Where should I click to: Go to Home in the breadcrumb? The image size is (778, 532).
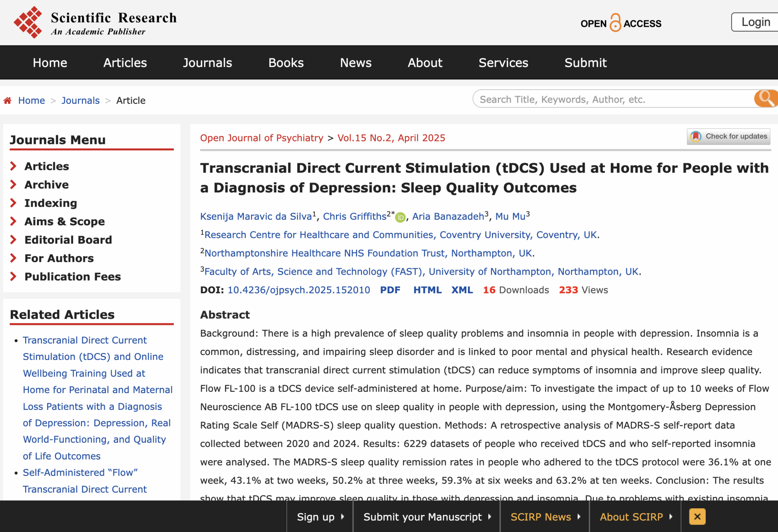tap(31, 100)
